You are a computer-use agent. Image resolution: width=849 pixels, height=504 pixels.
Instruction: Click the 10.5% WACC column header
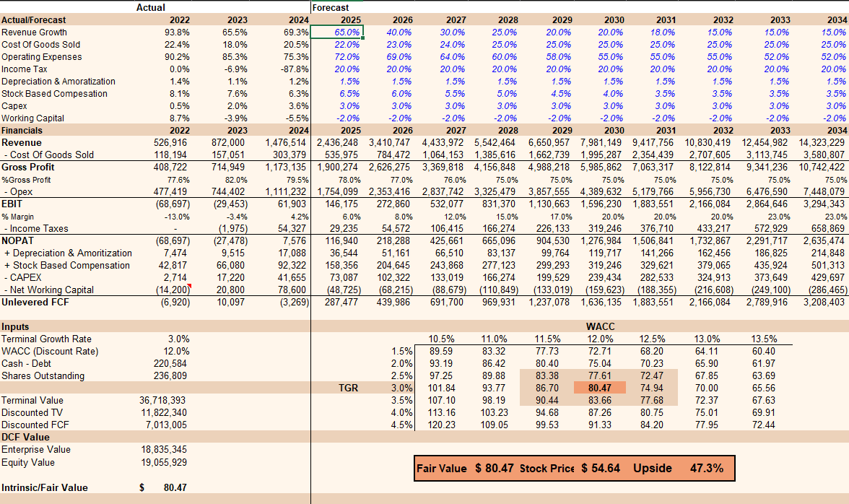pyautogui.click(x=441, y=339)
